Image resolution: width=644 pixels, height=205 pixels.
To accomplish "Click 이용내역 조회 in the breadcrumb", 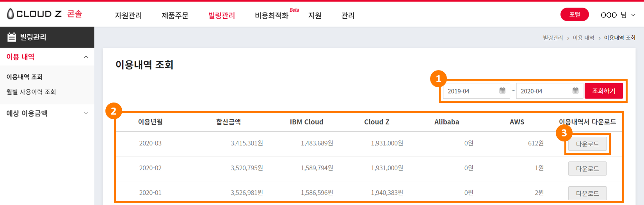I will point(620,38).
